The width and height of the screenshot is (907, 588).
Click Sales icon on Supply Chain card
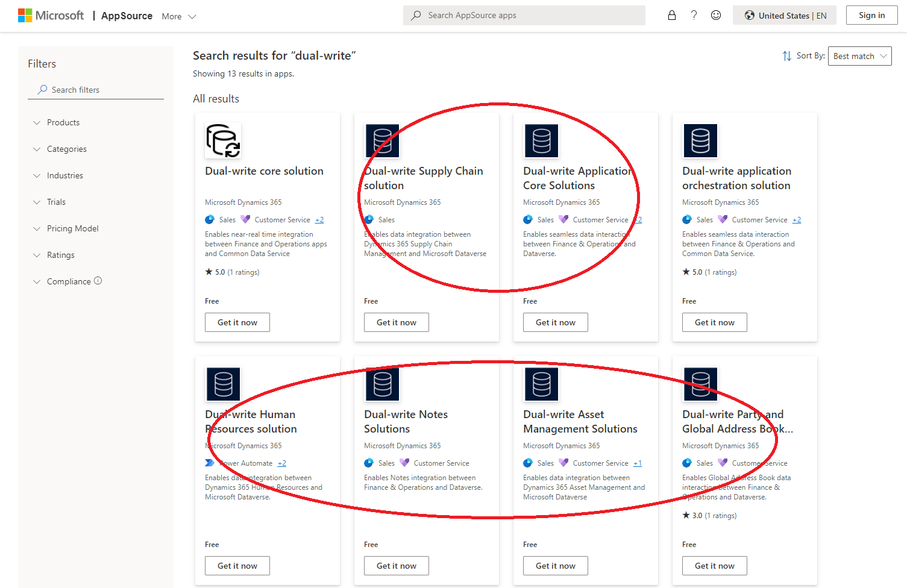[x=369, y=219]
